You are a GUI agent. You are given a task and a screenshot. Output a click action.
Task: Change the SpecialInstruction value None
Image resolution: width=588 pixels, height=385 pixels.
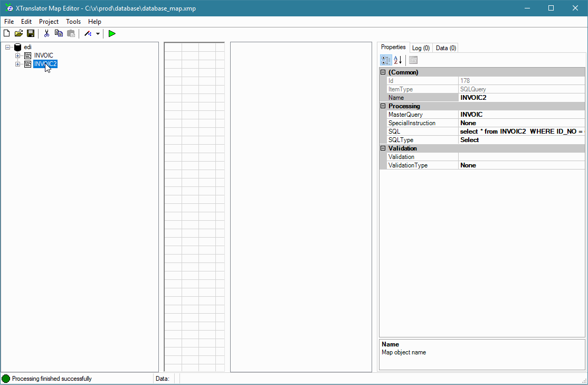pyautogui.click(x=521, y=123)
